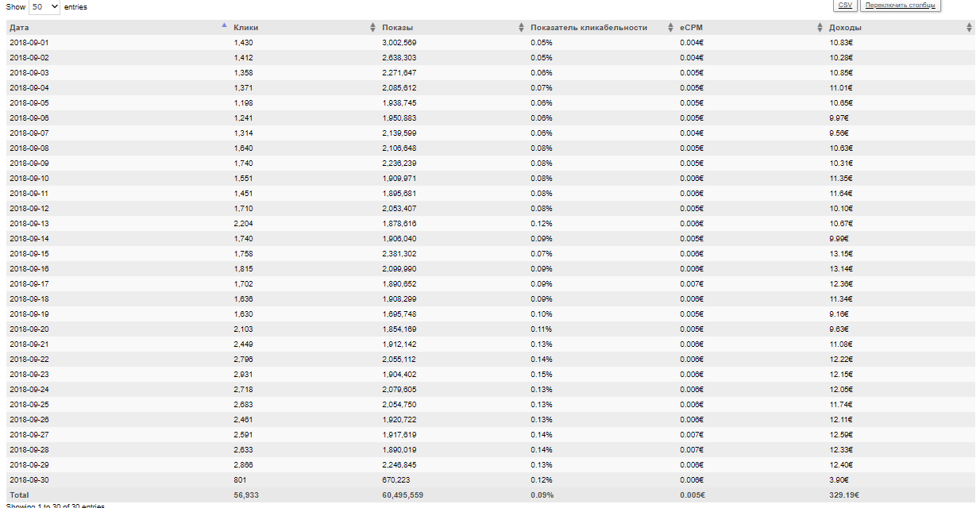Click the 13.15€ revenue cell
This screenshot has width=980, height=508.
coord(840,254)
